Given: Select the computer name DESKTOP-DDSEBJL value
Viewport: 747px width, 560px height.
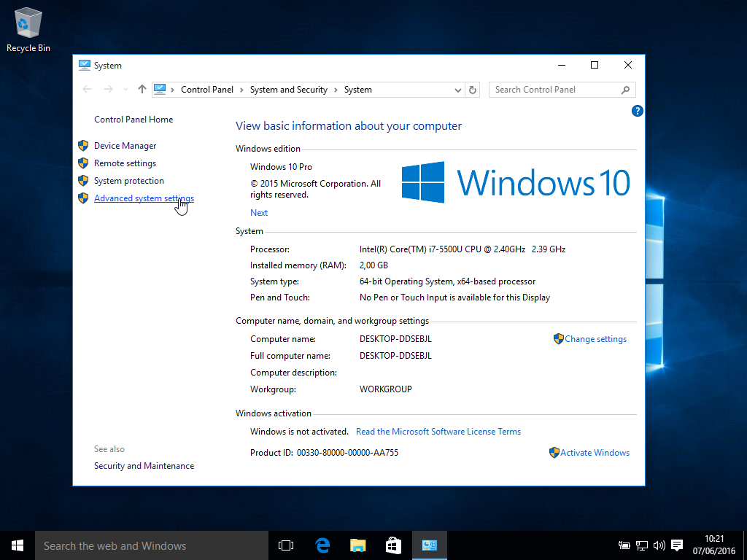Looking at the screenshot, I should click(x=395, y=339).
